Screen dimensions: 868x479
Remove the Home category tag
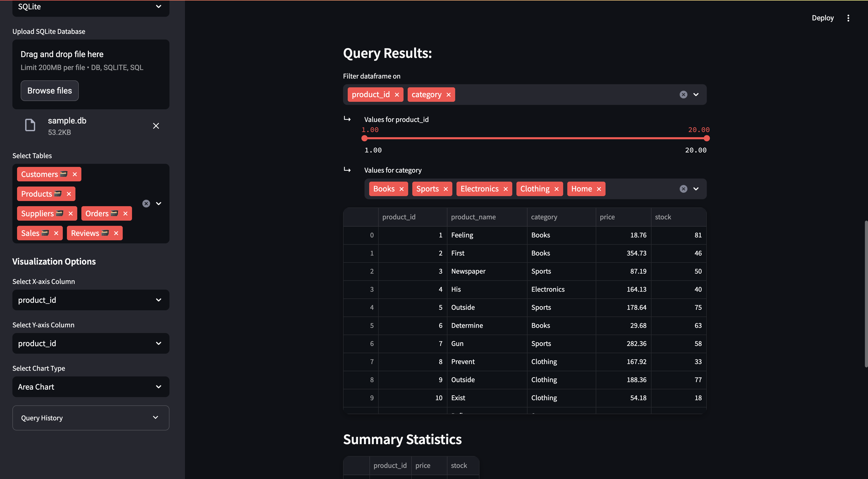pos(599,189)
